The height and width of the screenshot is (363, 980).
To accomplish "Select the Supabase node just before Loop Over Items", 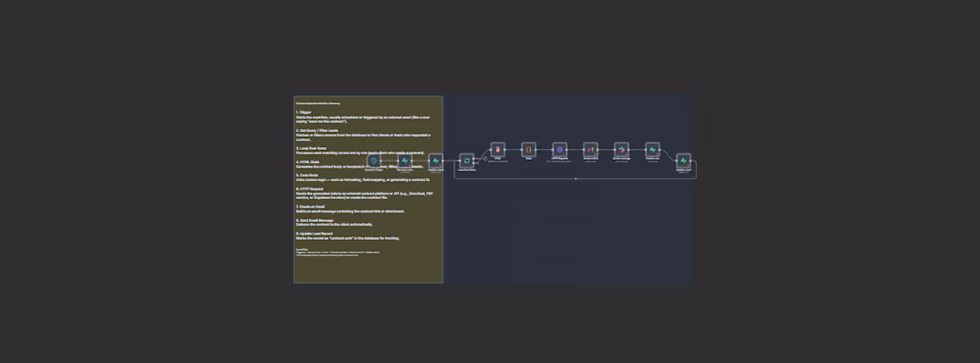I will (x=436, y=161).
